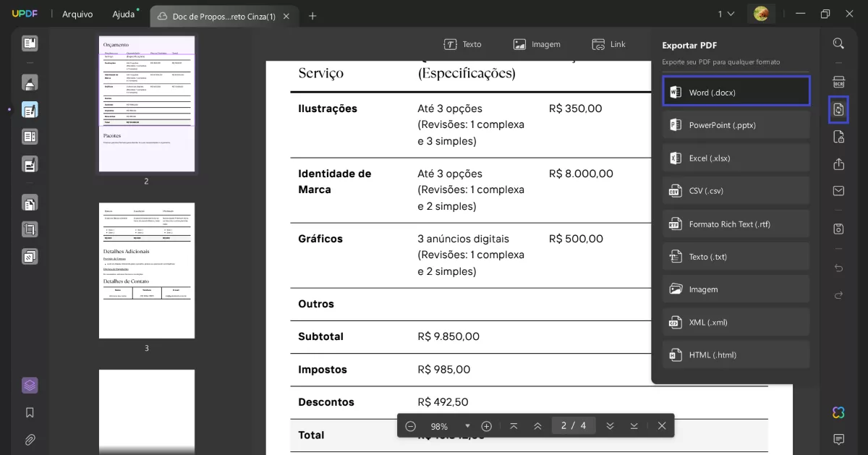The width and height of the screenshot is (868, 455).
Task: Export the document as HTML (.html)
Action: pos(736,354)
